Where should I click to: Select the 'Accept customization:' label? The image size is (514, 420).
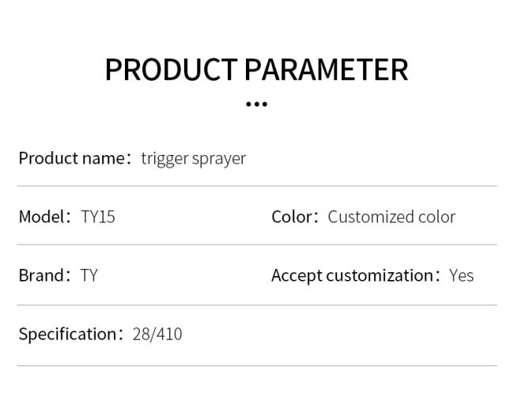click(356, 276)
